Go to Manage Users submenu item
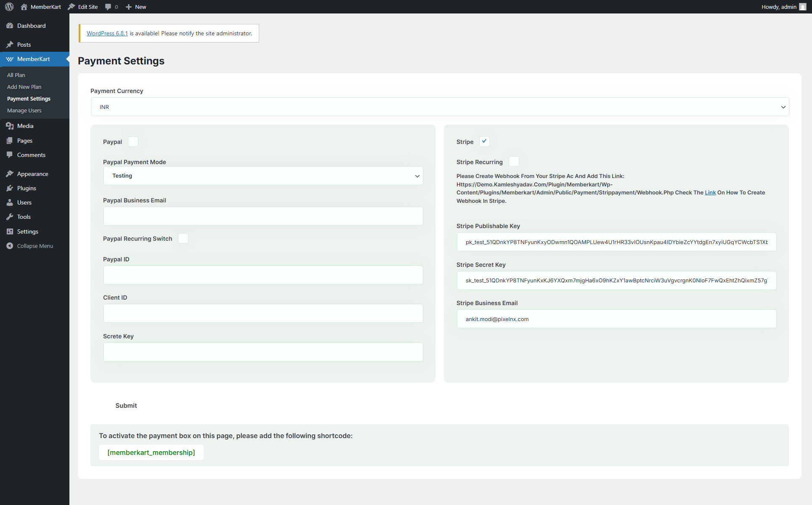This screenshot has width=812, height=505. [x=24, y=110]
